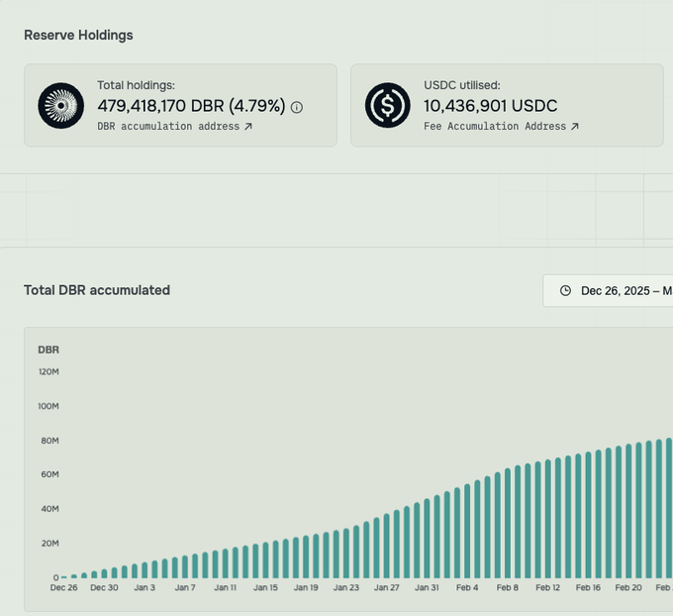Select the chart bar above Feb 16
The image size is (673, 616).
588,515
